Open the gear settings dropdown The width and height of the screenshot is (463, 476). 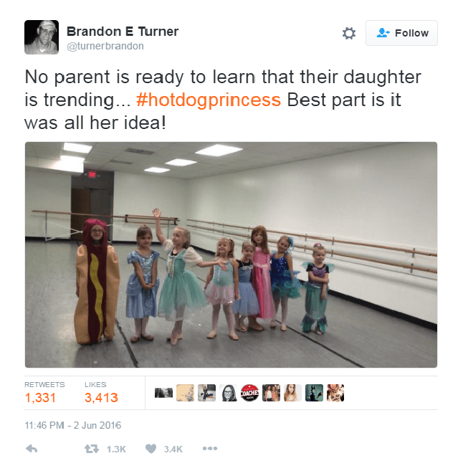coord(349,33)
